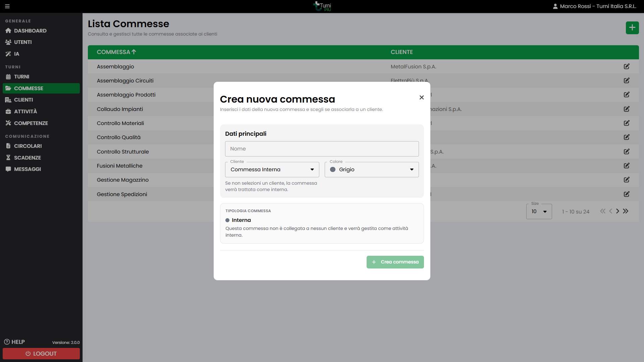This screenshot has height=362, width=644.
Task: Select Commesse in sidebar
Action: 41,88
